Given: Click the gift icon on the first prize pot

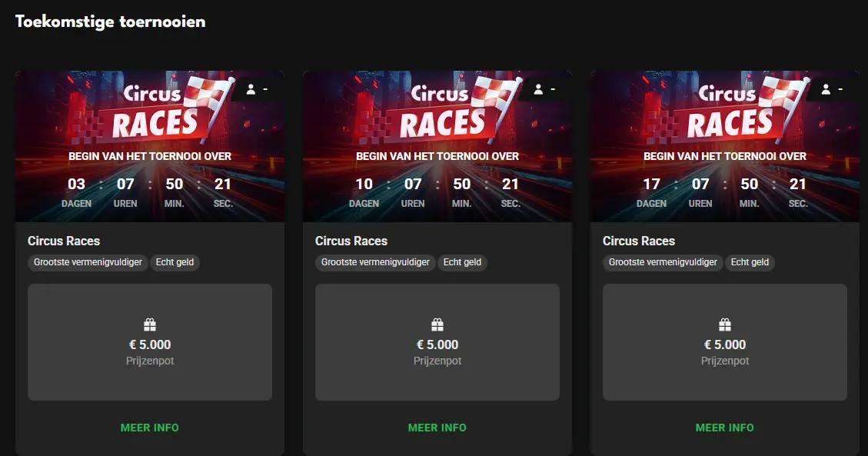Looking at the screenshot, I should 150,324.
